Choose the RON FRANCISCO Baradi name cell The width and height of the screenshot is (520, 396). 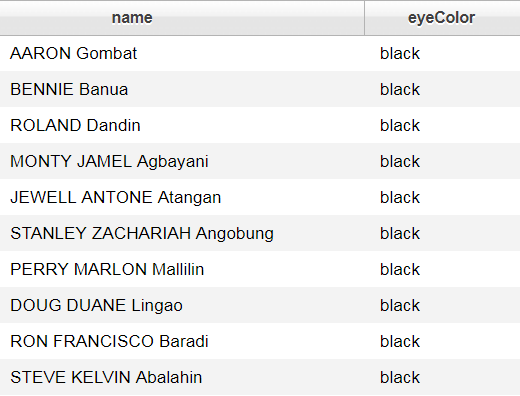[x=182, y=341]
